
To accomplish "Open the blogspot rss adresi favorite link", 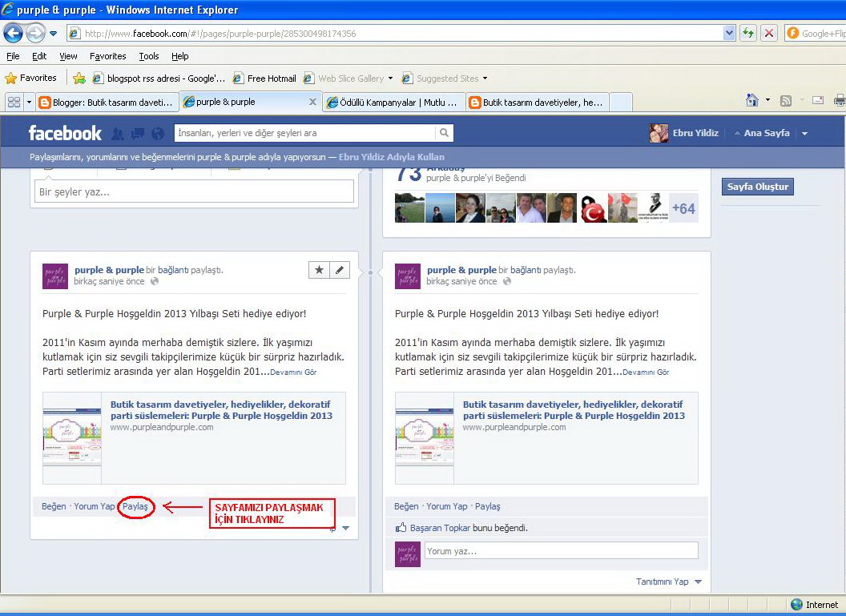I will point(159,79).
